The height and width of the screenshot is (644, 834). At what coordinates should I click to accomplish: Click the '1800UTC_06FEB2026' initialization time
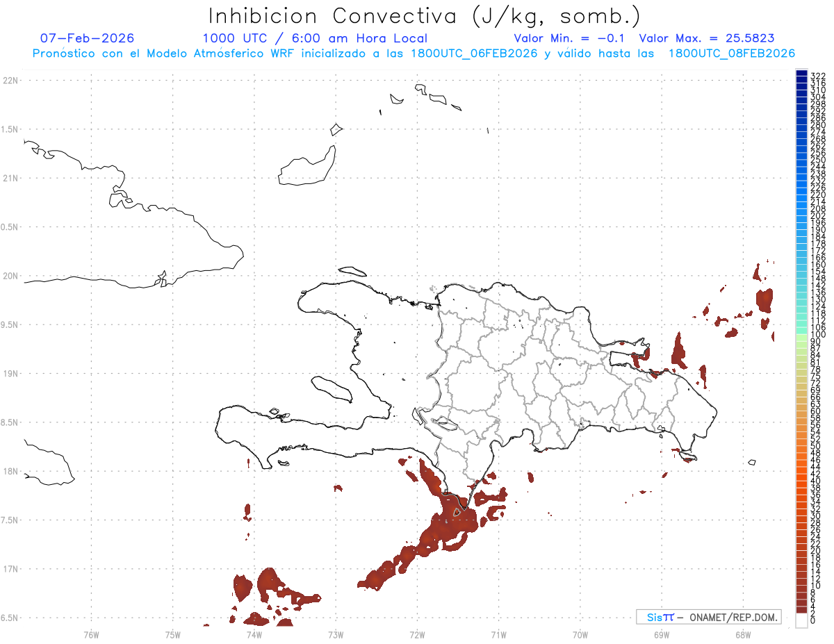click(475, 53)
